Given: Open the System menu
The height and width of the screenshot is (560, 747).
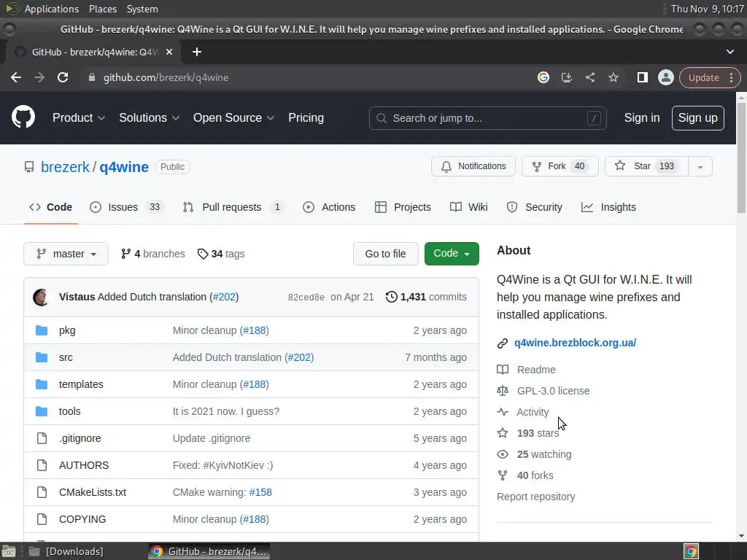Looking at the screenshot, I should tap(142, 9).
